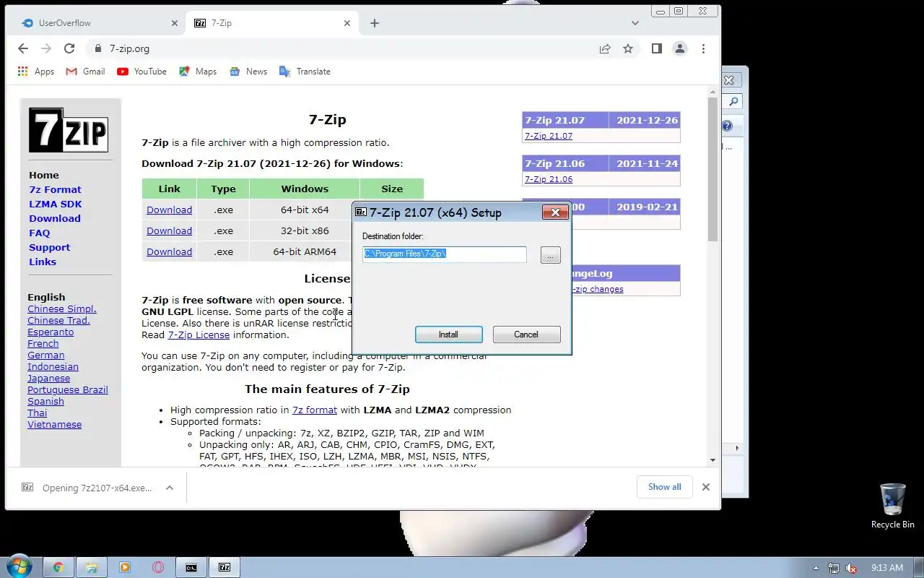
Task: Open Download sidebar link
Action: (x=55, y=218)
